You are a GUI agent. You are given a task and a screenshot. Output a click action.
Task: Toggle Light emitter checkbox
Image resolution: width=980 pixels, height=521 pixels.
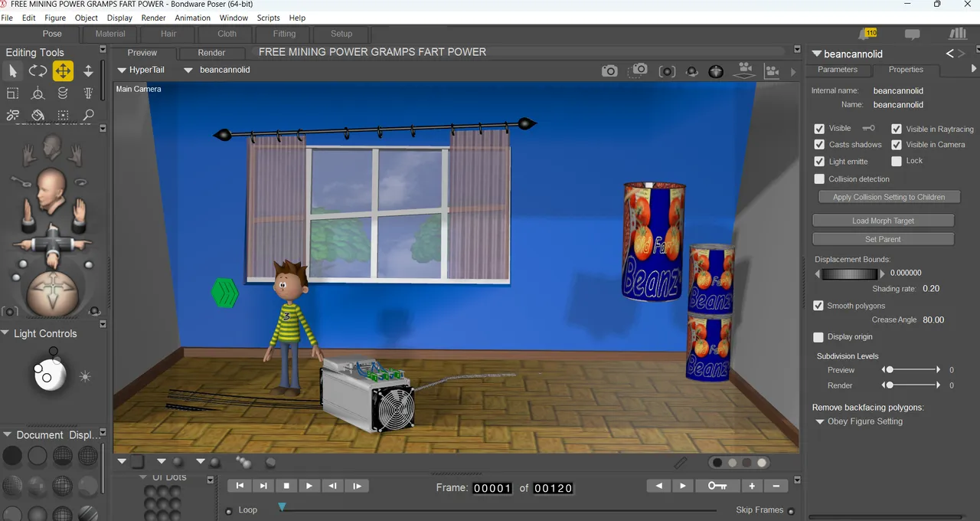point(819,161)
